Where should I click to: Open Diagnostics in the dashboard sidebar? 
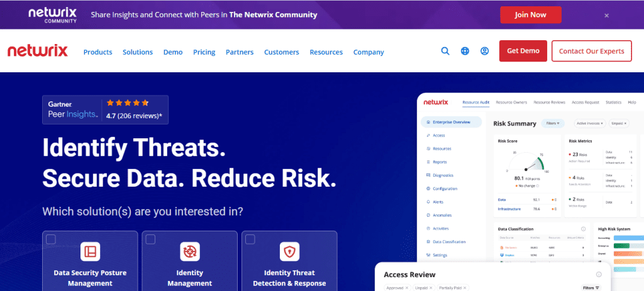point(440,175)
